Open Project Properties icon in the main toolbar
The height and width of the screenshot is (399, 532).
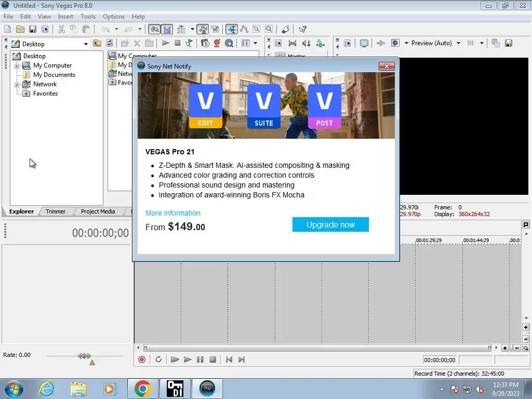45,29
